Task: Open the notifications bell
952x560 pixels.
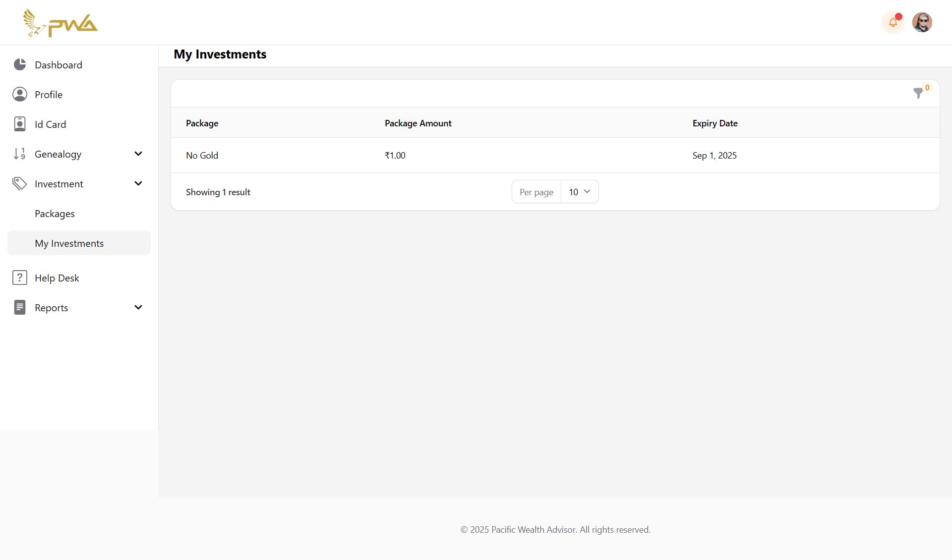Action: tap(893, 22)
